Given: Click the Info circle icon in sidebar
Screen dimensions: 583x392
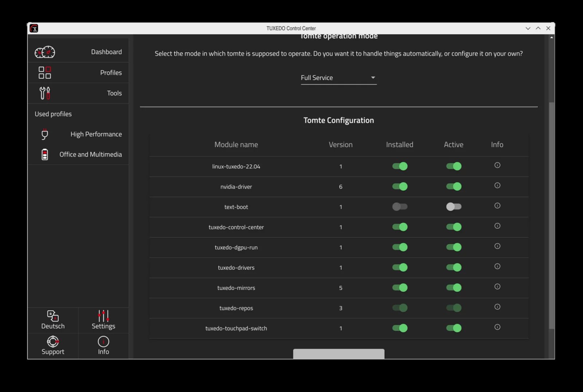Looking at the screenshot, I should point(103,341).
